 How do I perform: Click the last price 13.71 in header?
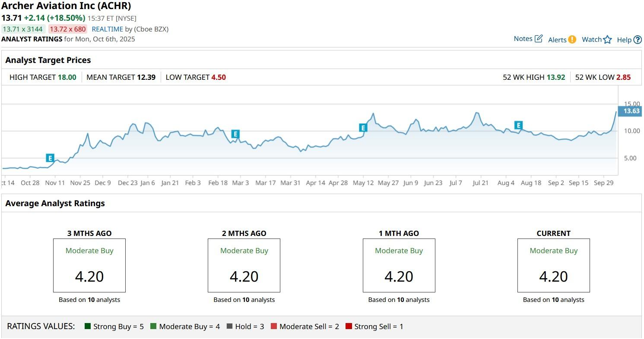[12, 18]
